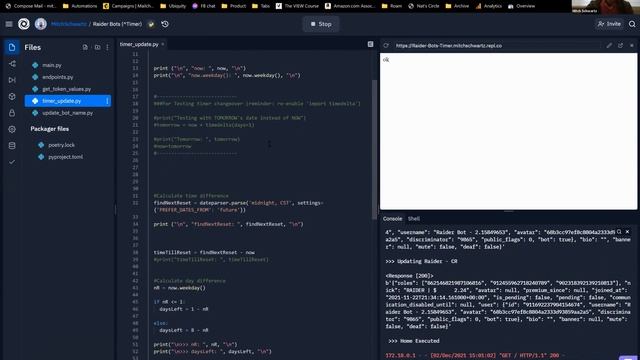
Task: Switch to the Shell tab
Action: coord(413,219)
